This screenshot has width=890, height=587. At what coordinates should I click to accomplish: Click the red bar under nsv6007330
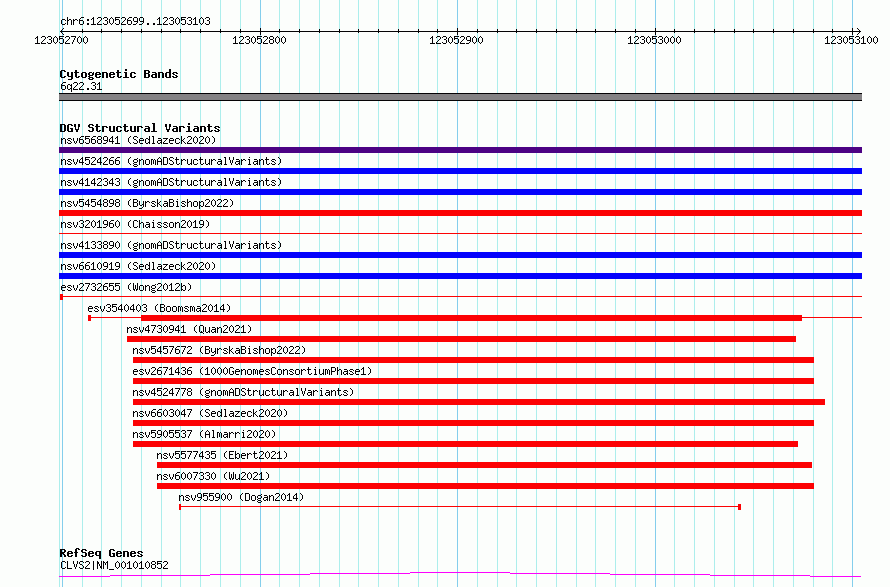pos(485,486)
